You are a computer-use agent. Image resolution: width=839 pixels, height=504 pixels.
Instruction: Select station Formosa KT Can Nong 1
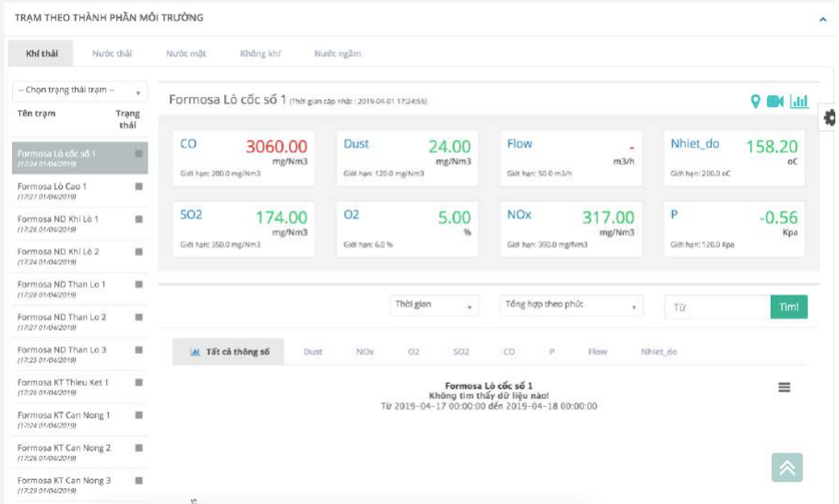coord(79,419)
